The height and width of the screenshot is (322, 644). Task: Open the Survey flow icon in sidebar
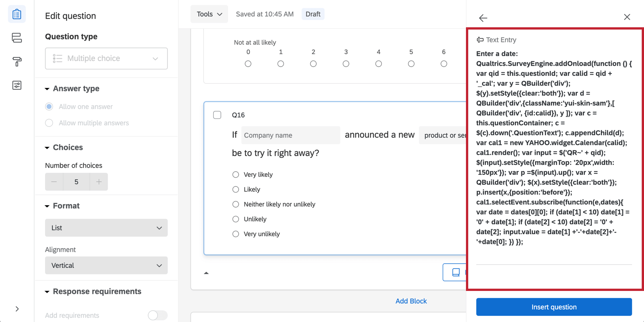[17, 38]
